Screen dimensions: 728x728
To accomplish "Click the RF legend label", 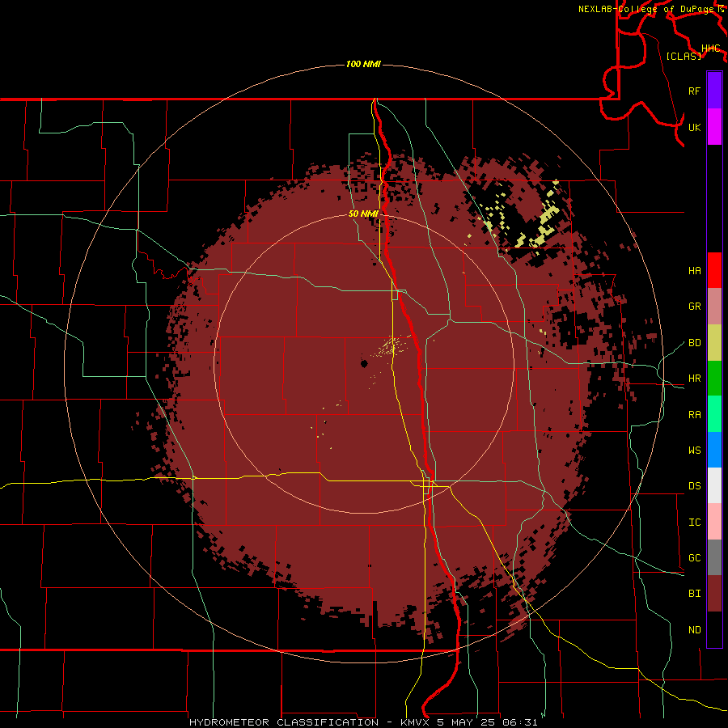I will tap(694, 91).
